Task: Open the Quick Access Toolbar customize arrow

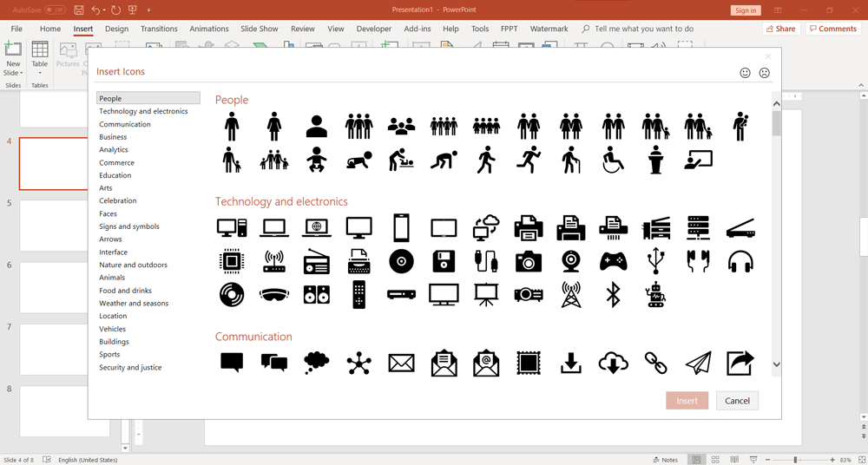Action: [x=148, y=10]
